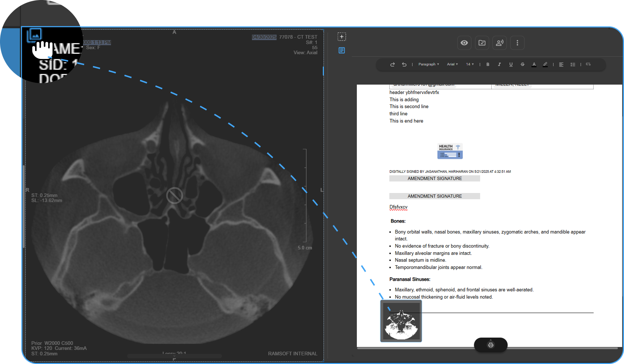This screenshot has width=624, height=364.
Task: Open the Paragraph style dropdown
Action: [x=428, y=64]
